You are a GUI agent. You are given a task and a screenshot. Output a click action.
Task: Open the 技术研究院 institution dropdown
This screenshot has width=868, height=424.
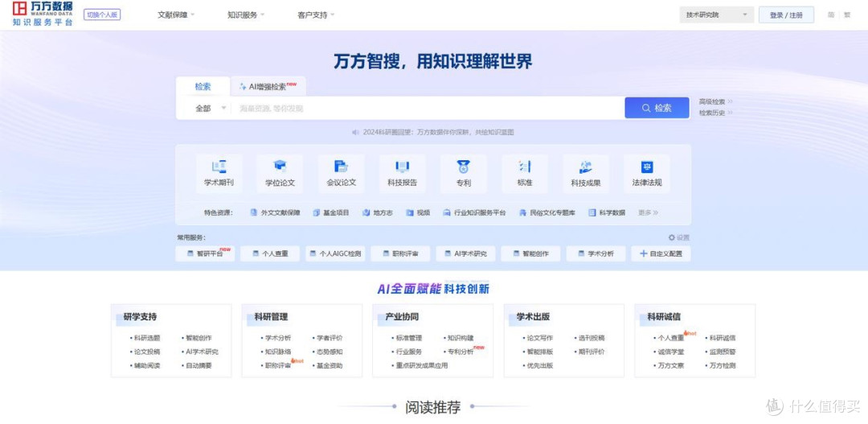click(x=716, y=15)
